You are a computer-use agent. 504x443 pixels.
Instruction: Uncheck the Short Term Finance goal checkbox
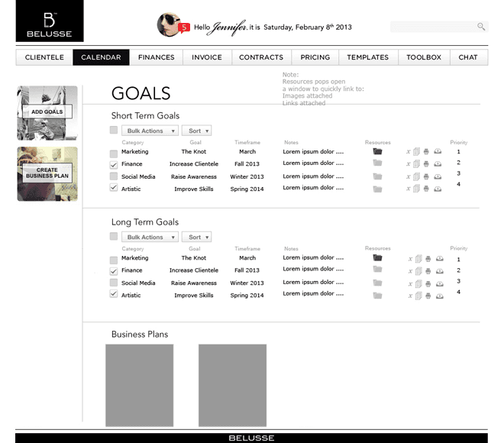pos(114,165)
